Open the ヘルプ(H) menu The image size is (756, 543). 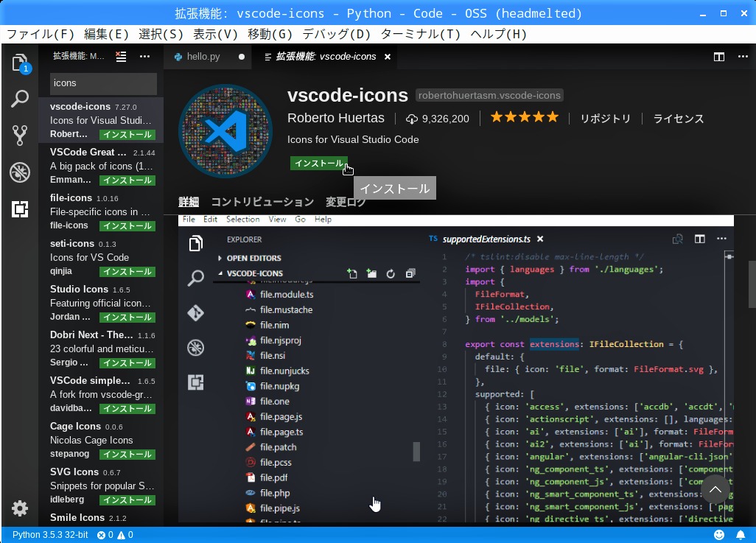[x=499, y=34]
